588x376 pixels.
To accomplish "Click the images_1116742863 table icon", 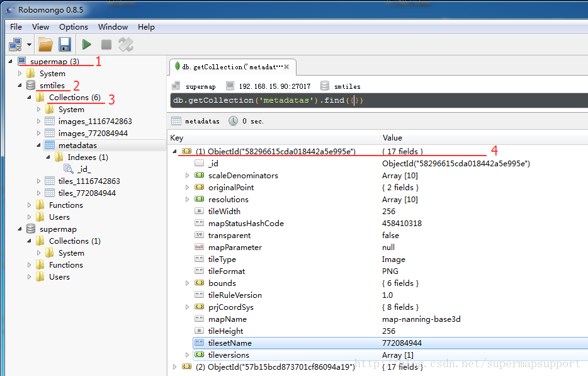I will click(x=50, y=121).
